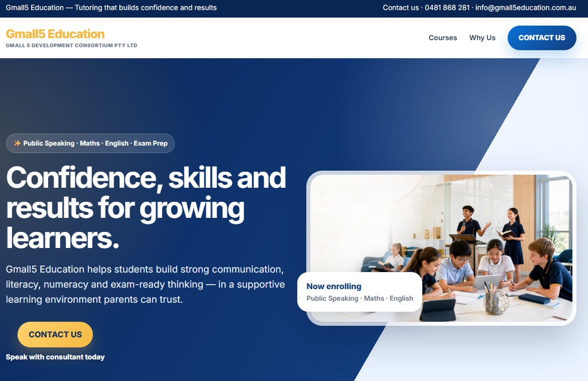Click GMALL 5 DEVELOPMENT CONSORTIUM PTY LTD text
This screenshot has height=381, width=588.
click(x=72, y=45)
